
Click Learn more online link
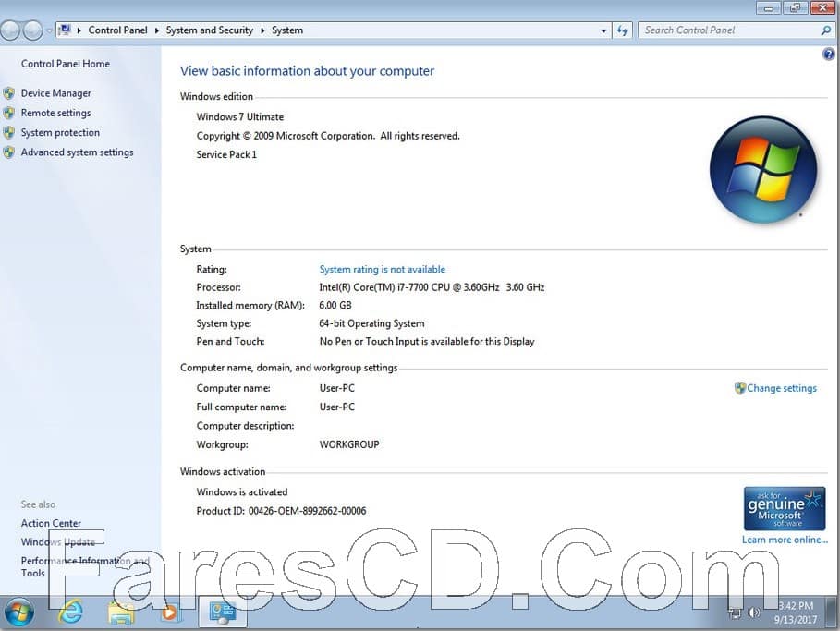point(785,540)
